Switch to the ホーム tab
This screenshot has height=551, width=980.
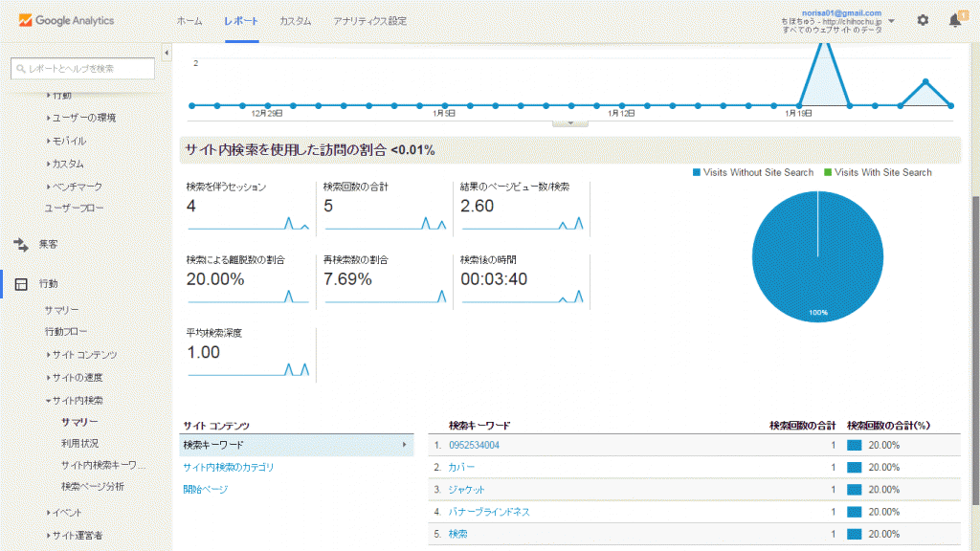pos(191,20)
